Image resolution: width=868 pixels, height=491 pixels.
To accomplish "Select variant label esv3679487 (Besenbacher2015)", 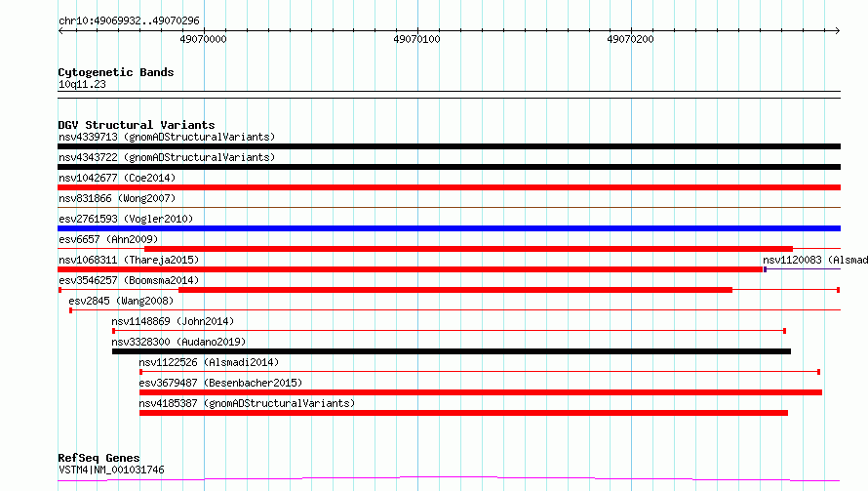I will [x=220, y=383].
